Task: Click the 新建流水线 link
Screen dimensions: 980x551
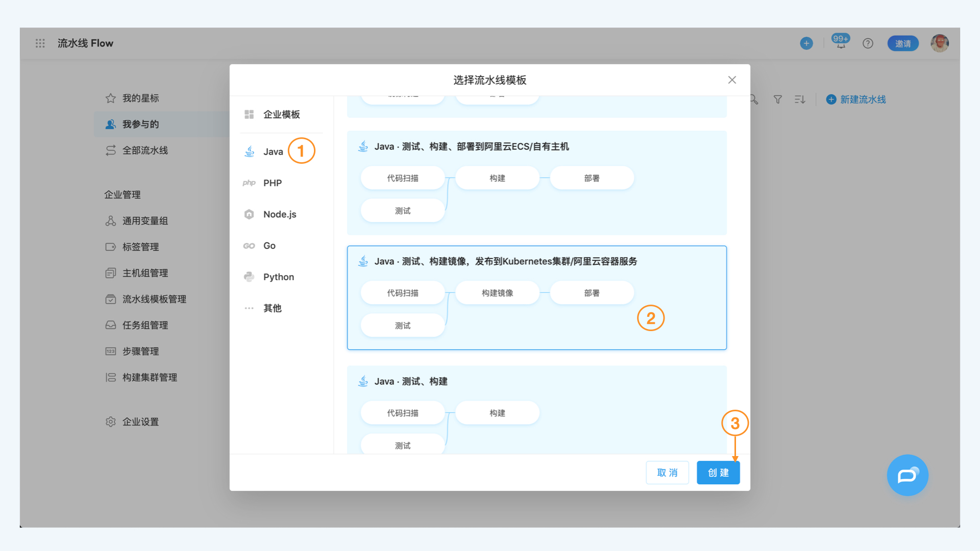Action: tap(862, 99)
